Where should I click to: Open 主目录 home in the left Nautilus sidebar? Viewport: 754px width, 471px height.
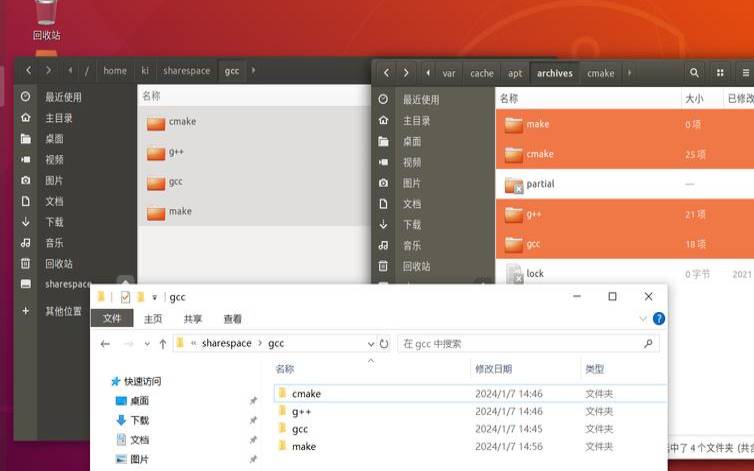[x=59, y=118]
